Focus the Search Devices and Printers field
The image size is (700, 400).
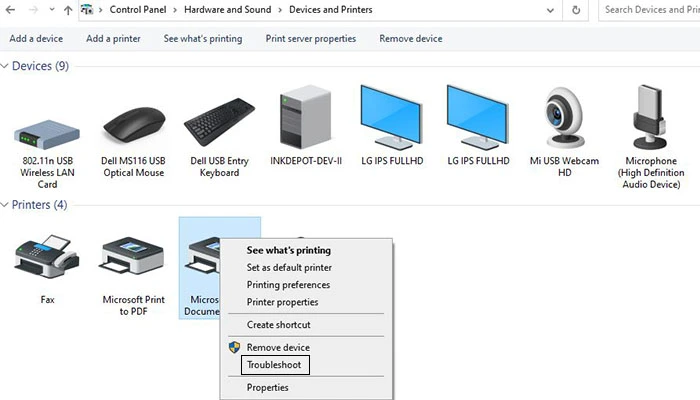tap(650, 10)
